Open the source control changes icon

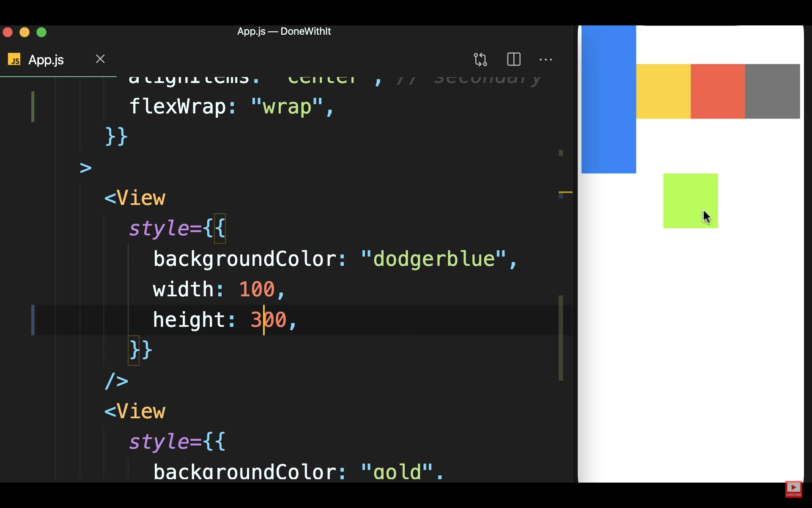click(480, 59)
